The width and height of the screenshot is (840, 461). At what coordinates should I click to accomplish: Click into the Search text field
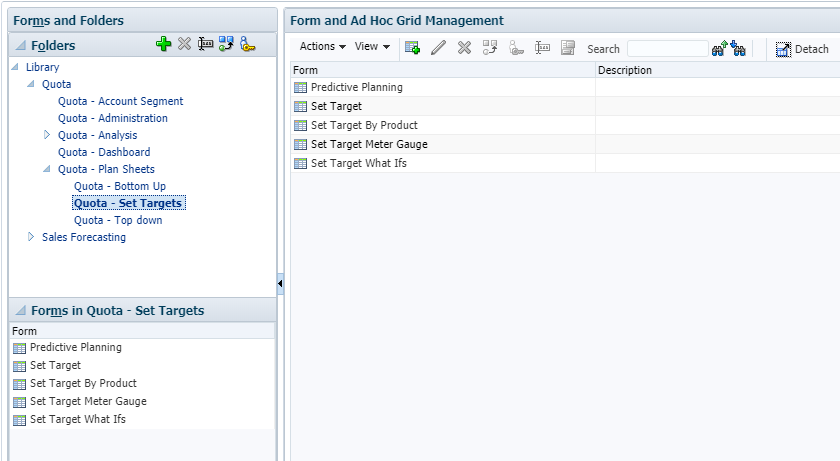(667, 48)
